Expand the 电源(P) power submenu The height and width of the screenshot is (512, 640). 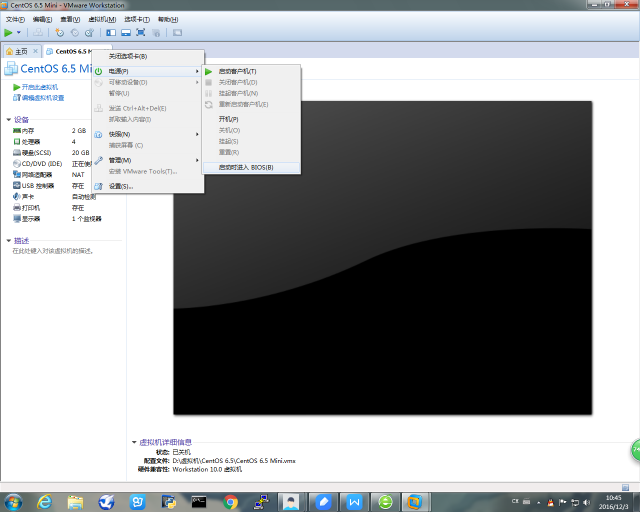click(148, 71)
